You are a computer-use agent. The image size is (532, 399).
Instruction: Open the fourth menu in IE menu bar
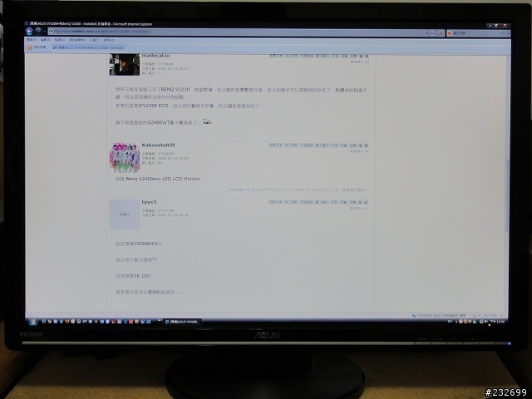(x=77, y=40)
